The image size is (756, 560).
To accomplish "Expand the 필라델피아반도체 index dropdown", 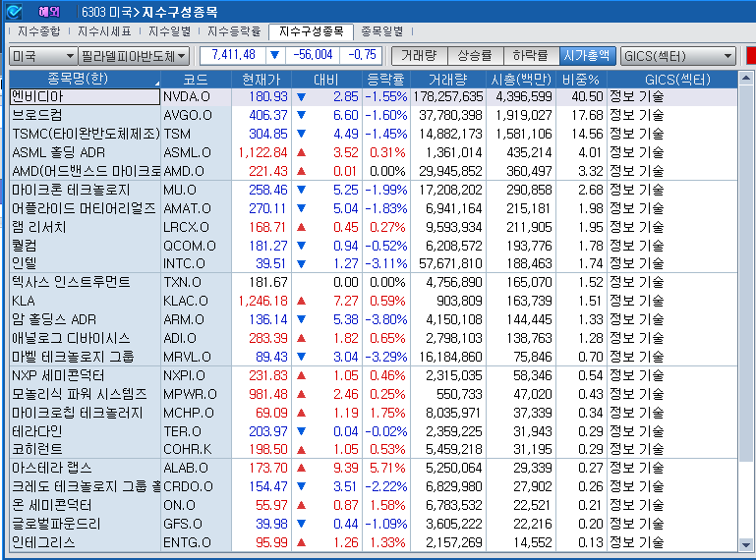I will [134, 56].
